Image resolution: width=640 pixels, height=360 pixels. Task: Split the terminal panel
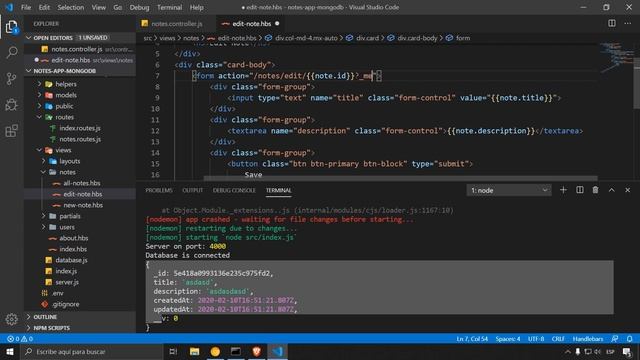[x=580, y=190]
